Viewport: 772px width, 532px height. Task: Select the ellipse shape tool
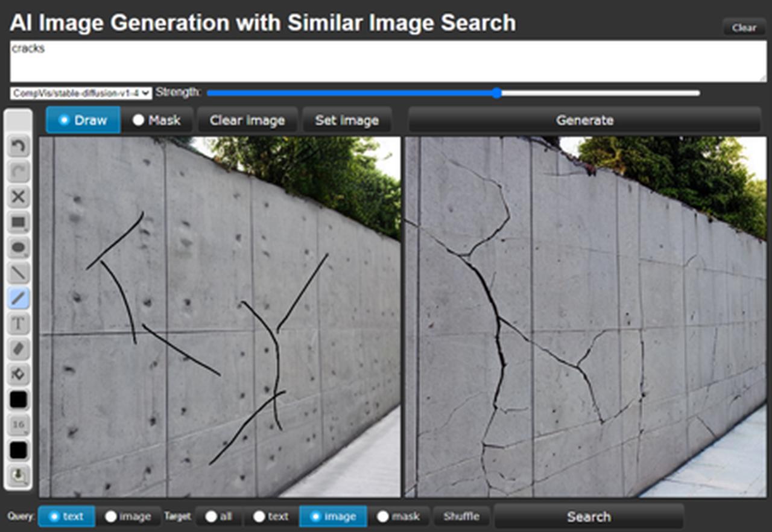(x=18, y=247)
